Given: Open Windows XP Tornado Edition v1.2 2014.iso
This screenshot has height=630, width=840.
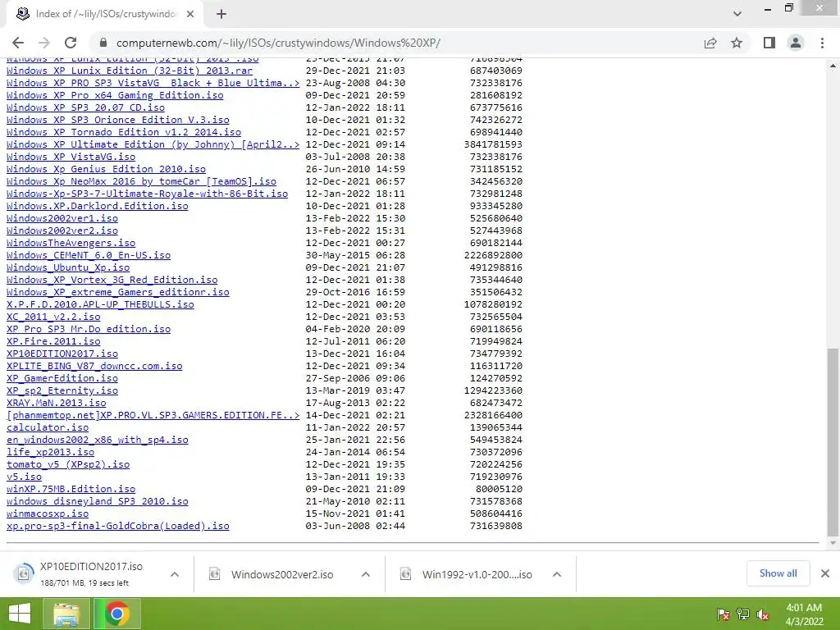Looking at the screenshot, I should point(124,132).
